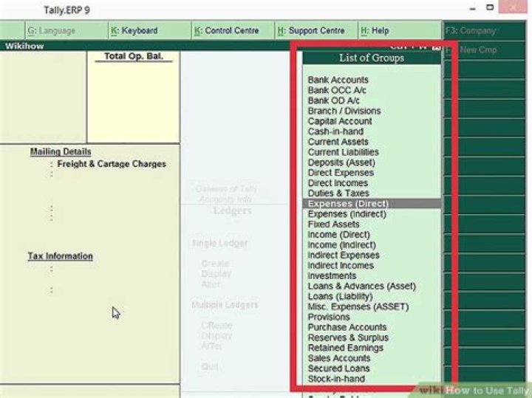The width and height of the screenshot is (532, 398).
Task: Click the Tax Information heading
Action: [x=60, y=256]
